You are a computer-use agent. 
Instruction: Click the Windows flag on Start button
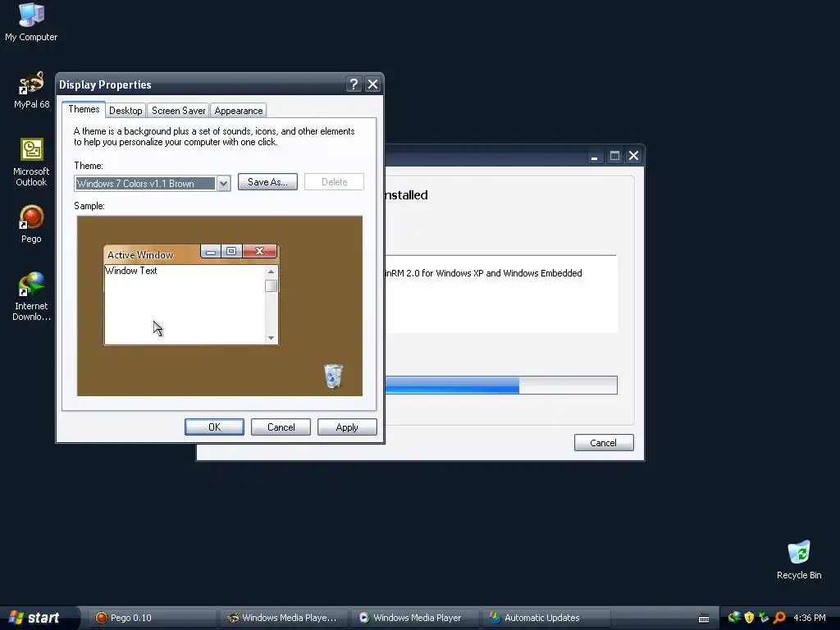pos(16,617)
